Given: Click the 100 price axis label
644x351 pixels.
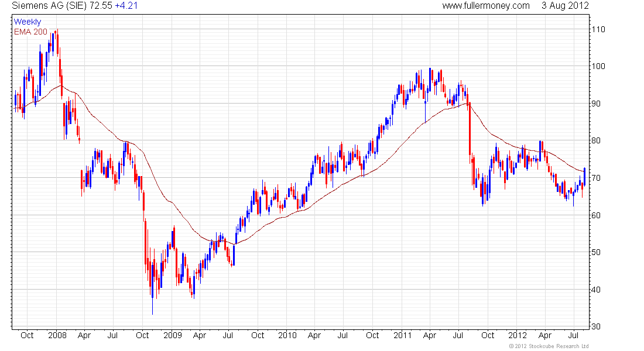Looking at the screenshot, I should pos(598,66).
